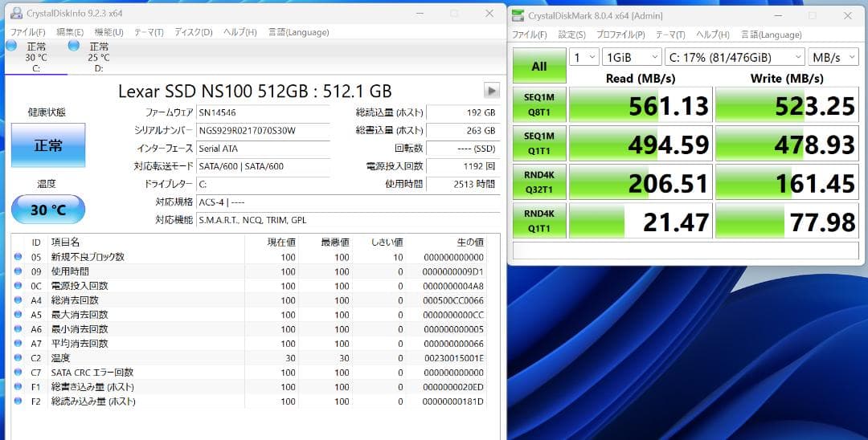This screenshot has height=440, width=868.
Task: Click RND4K Q1T1 write result 77.98
Action: [787, 221]
